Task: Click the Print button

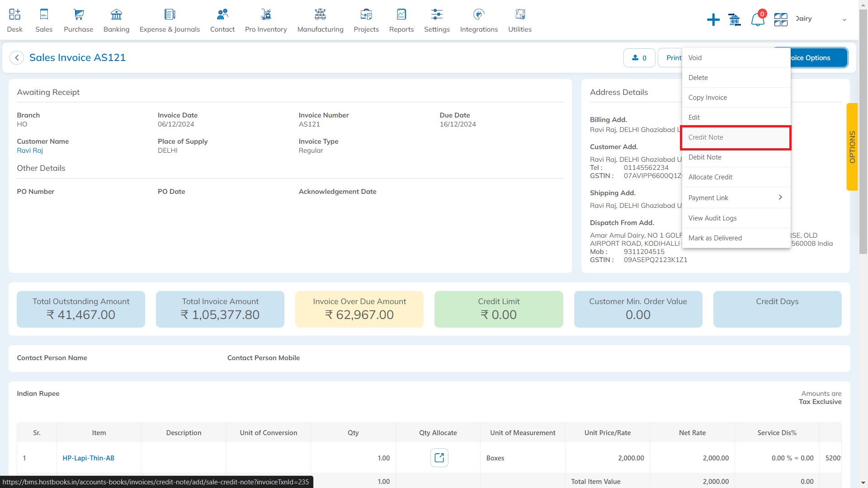Action: click(671, 58)
